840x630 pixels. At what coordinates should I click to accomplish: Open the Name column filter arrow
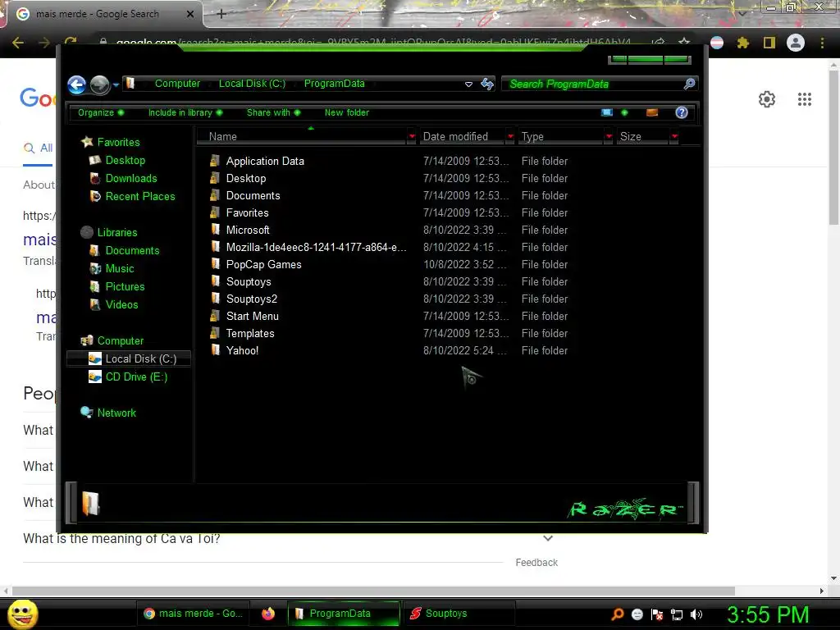point(412,137)
